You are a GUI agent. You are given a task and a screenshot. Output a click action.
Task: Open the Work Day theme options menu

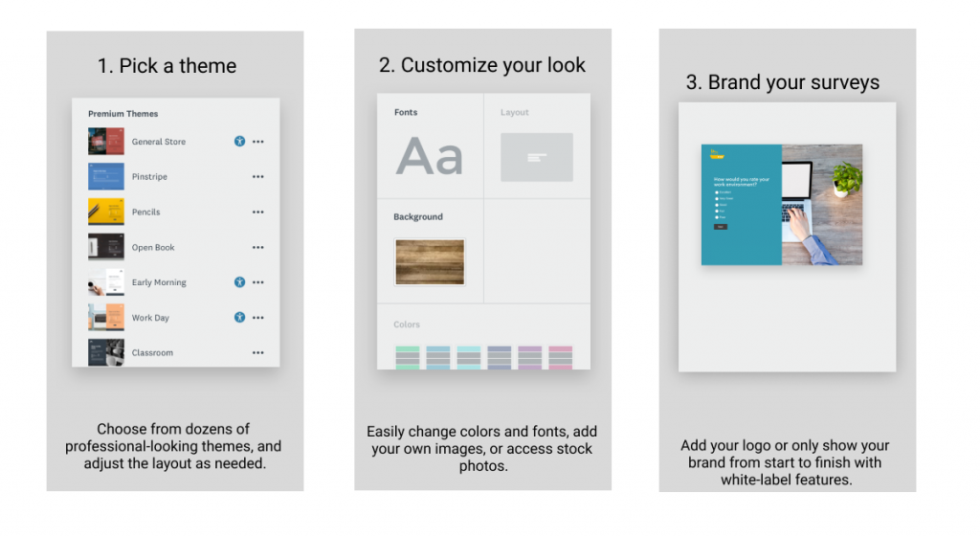click(x=258, y=318)
